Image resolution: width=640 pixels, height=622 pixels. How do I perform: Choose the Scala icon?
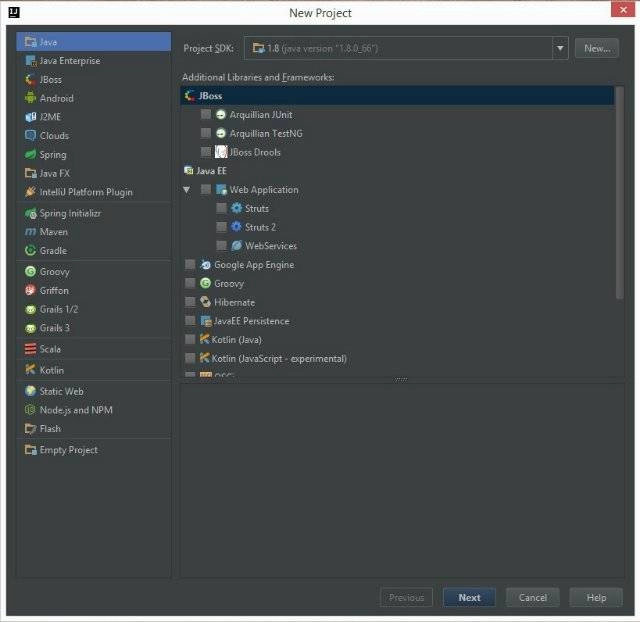[31, 349]
